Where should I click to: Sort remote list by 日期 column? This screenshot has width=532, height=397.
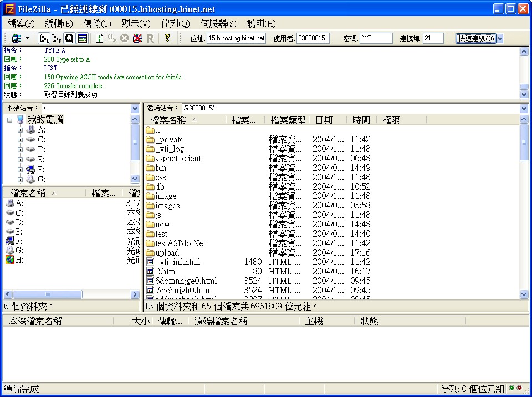tap(329, 120)
